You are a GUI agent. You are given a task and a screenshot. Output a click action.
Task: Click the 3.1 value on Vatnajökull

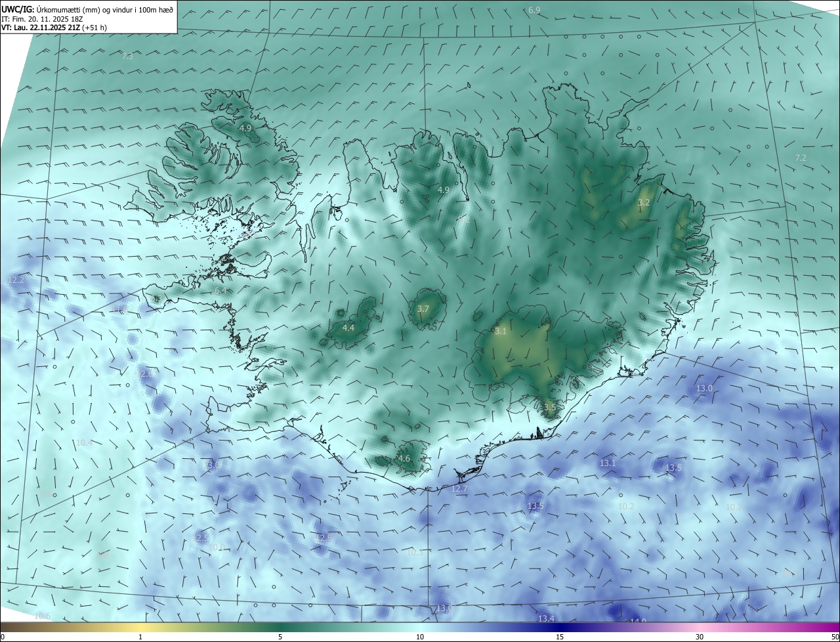[x=501, y=332]
